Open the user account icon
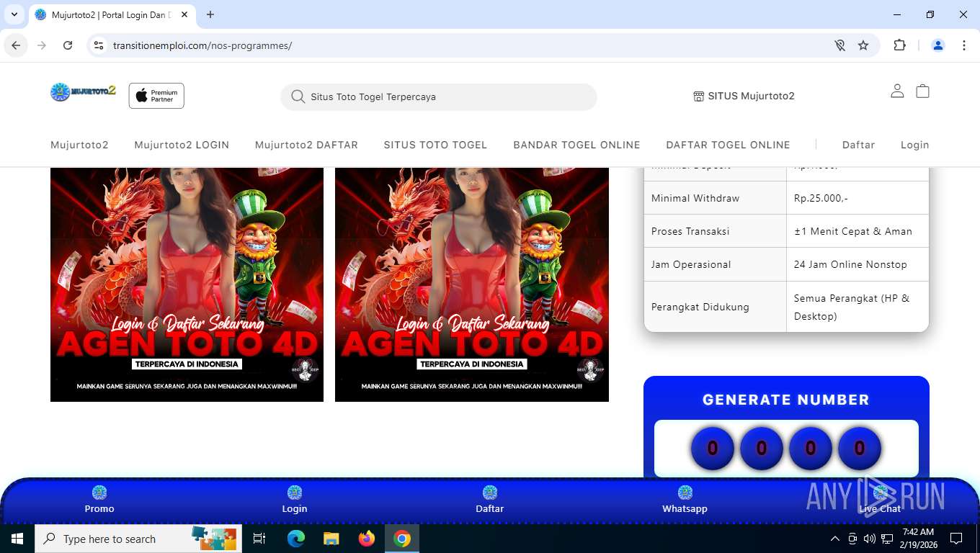980x553 pixels. click(x=897, y=91)
